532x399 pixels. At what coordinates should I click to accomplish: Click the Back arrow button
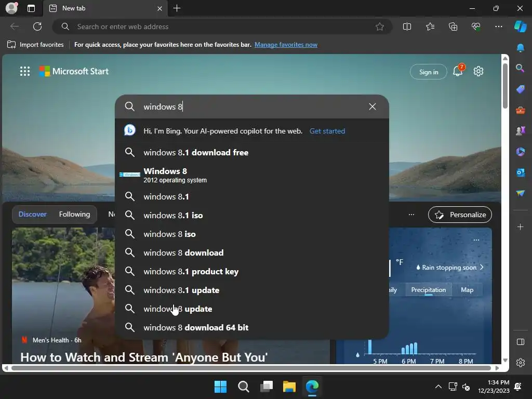[x=15, y=26]
